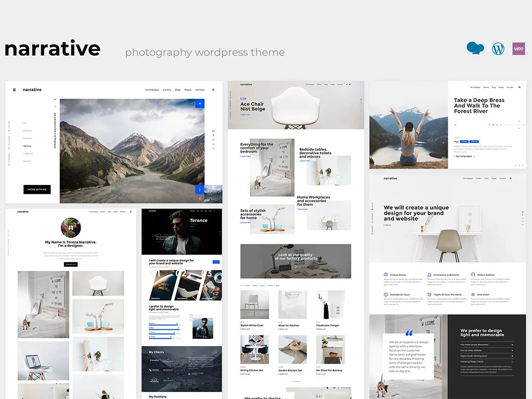Click icon beside Innovations in Business

pyautogui.click(x=429, y=275)
